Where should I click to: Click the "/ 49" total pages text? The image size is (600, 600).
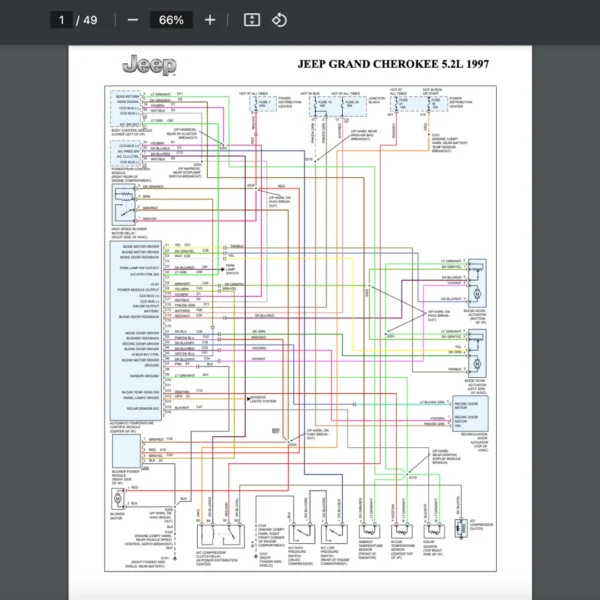click(87, 20)
